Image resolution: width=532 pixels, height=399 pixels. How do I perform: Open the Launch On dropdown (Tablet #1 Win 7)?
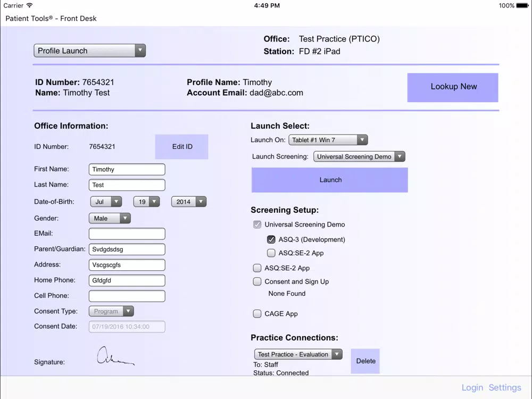click(328, 140)
